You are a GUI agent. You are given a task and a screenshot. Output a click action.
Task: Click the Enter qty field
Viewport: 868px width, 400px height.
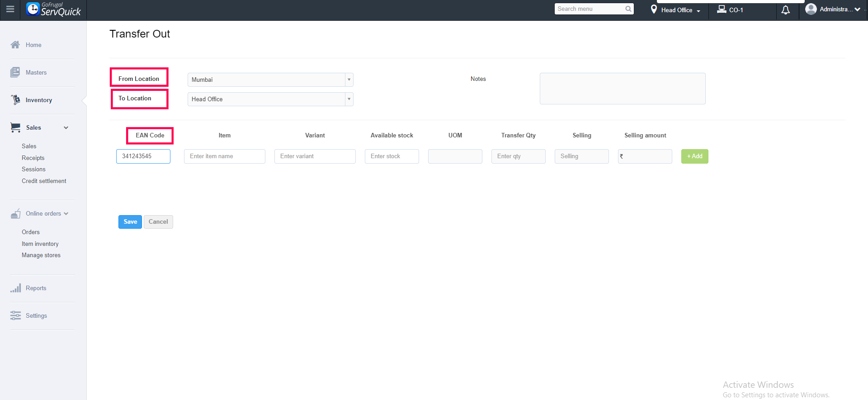519,156
